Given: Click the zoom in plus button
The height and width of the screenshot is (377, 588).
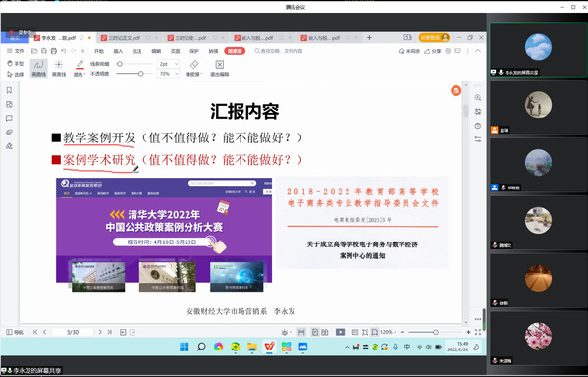Looking at the screenshot, I should click(x=468, y=332).
